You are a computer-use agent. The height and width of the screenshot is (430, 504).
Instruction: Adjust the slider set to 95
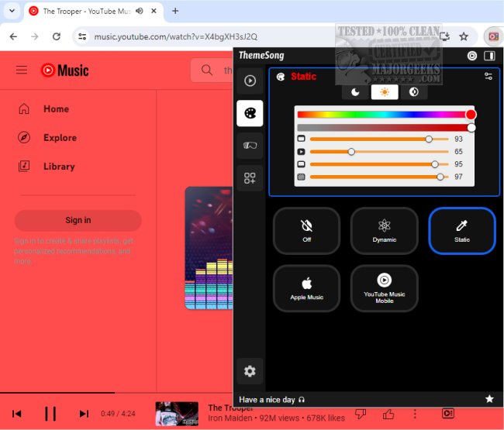pos(379,164)
